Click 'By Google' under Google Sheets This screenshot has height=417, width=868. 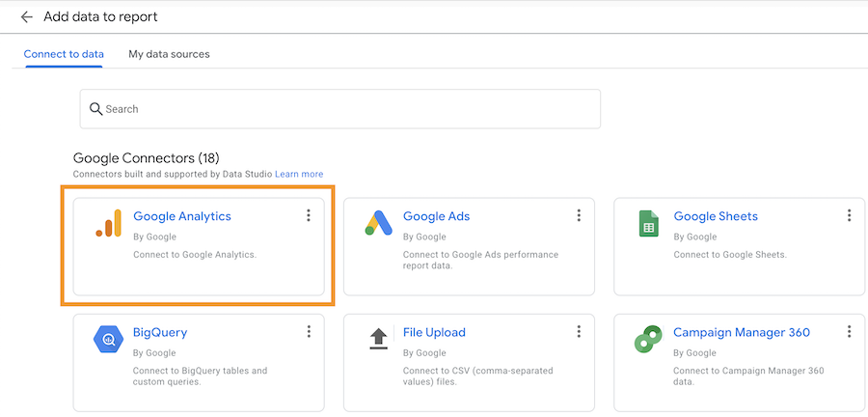click(x=694, y=237)
